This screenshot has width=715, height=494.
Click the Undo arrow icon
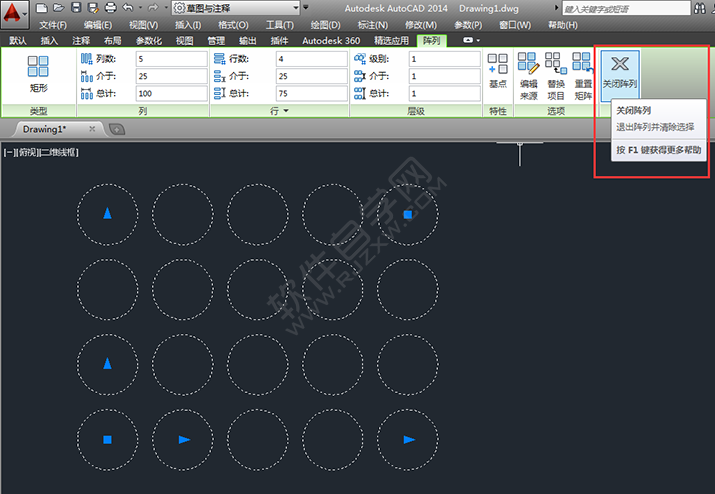tap(128, 8)
